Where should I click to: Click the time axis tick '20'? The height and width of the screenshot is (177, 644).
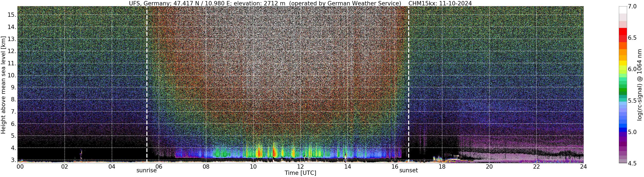tap(489, 166)
